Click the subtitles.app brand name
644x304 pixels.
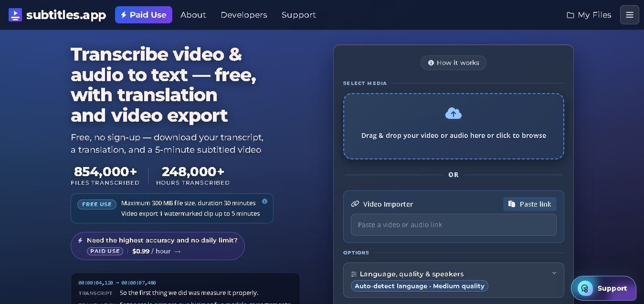pyautogui.click(x=66, y=15)
